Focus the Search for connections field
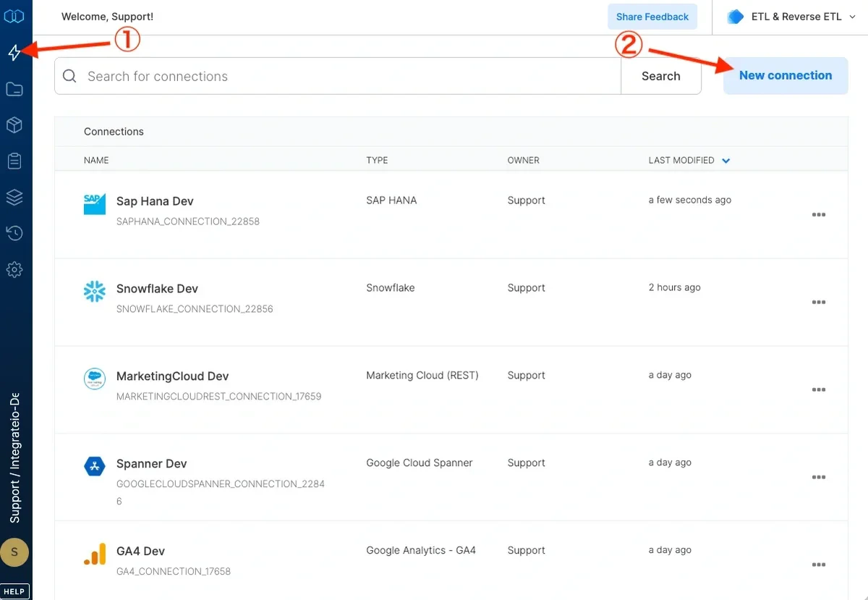The width and height of the screenshot is (868, 600). 338,76
